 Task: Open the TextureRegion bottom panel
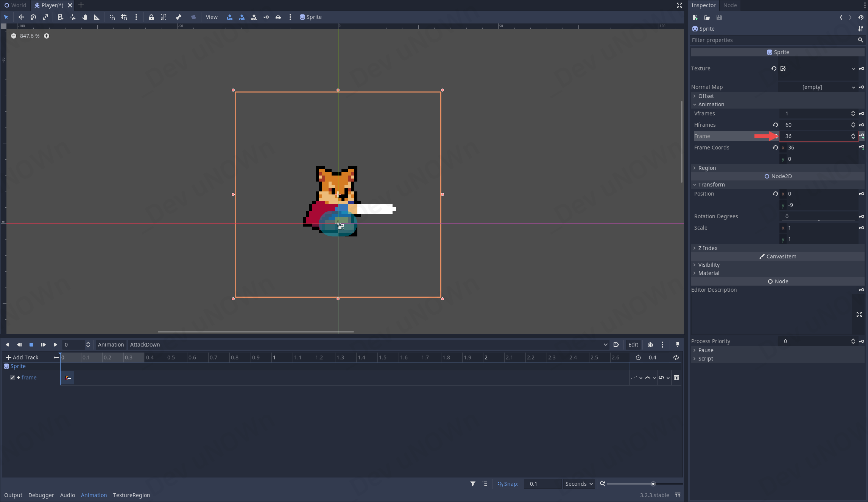click(131, 495)
